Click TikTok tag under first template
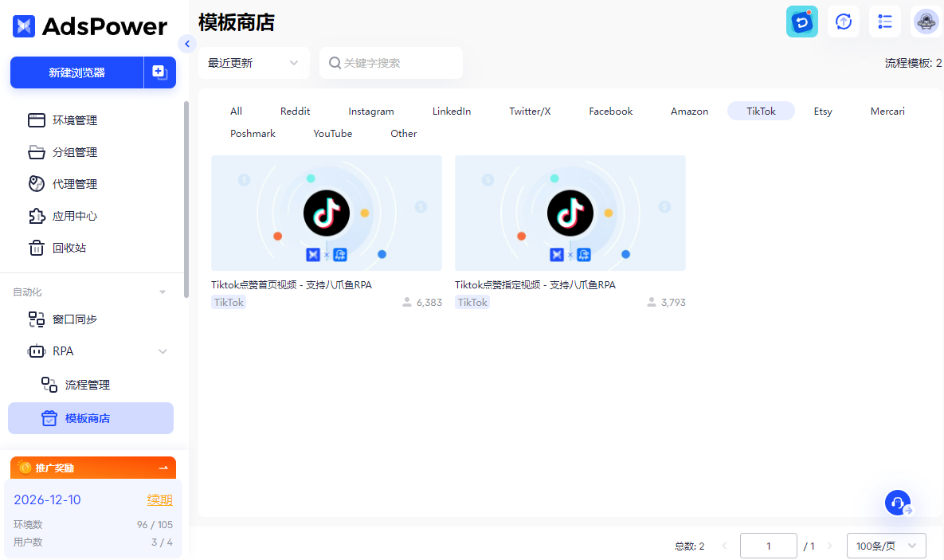This screenshot has width=944, height=560. (229, 302)
